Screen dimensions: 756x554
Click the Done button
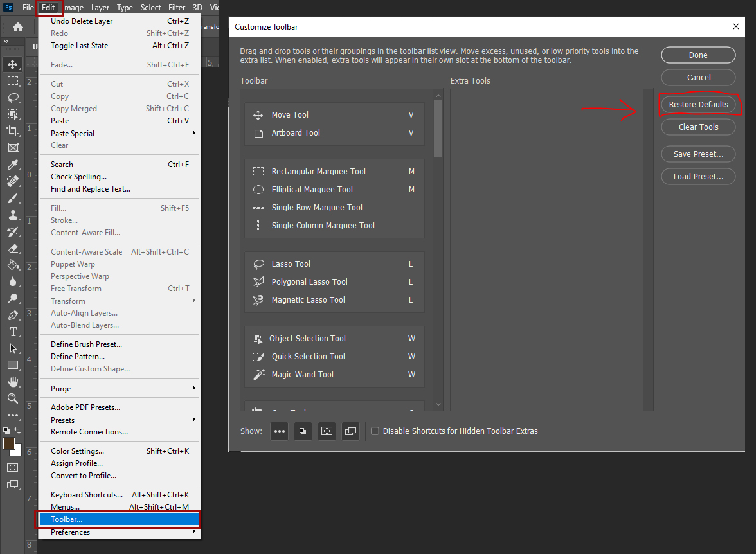coord(698,55)
